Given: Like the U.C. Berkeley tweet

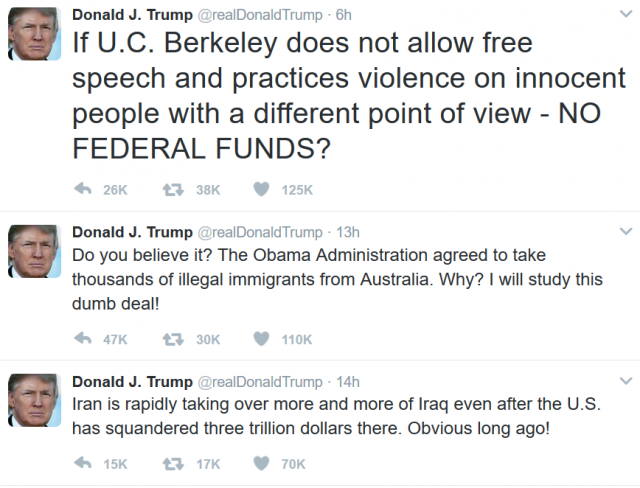Looking at the screenshot, I should pos(261,189).
